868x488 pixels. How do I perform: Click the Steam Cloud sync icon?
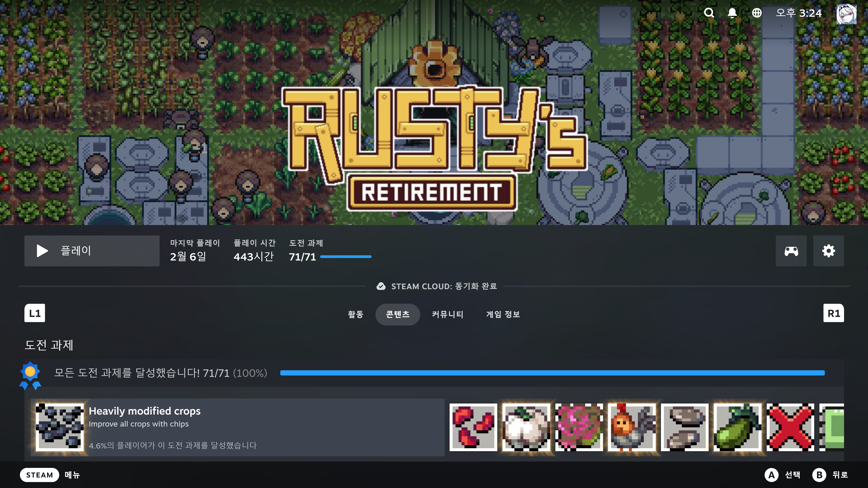point(381,286)
